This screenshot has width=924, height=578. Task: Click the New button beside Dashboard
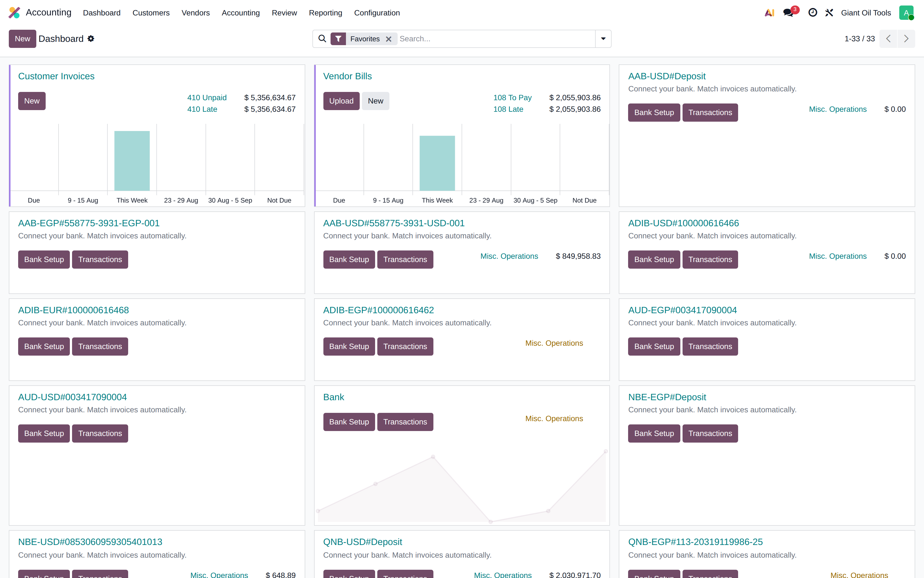pyautogui.click(x=23, y=39)
